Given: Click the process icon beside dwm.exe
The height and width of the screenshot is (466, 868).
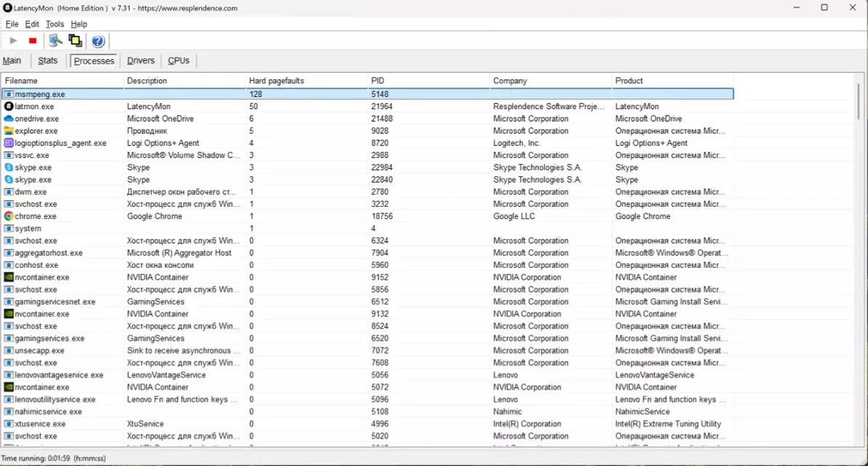Looking at the screenshot, I should (x=9, y=191).
